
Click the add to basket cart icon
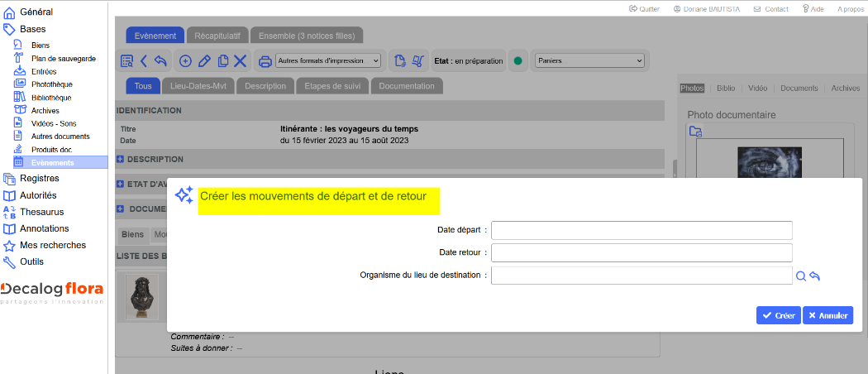click(x=417, y=60)
